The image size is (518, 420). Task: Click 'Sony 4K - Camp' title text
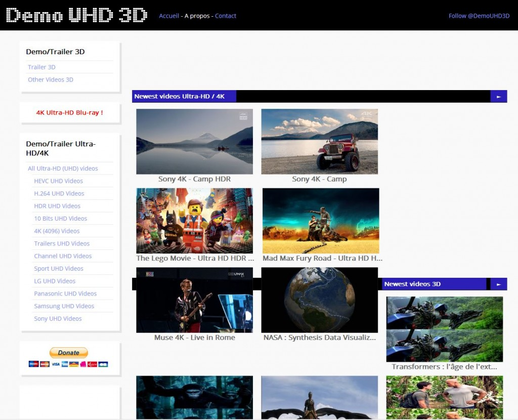tap(320, 179)
